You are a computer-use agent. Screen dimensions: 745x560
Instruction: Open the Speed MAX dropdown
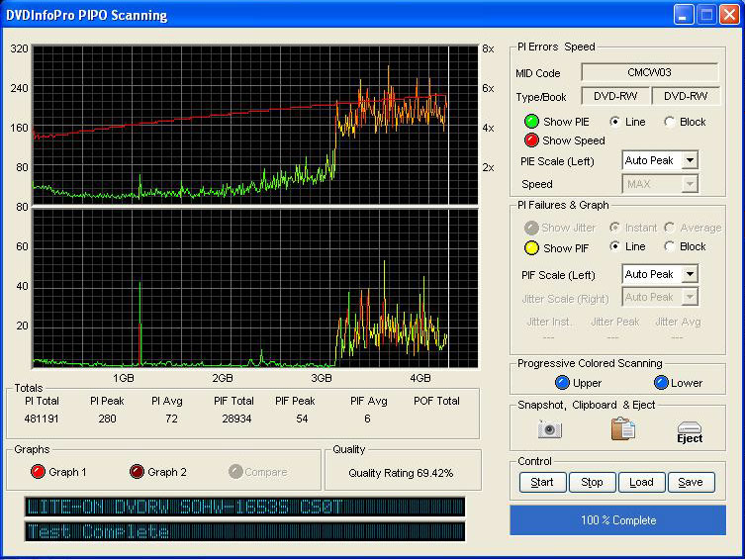690,184
